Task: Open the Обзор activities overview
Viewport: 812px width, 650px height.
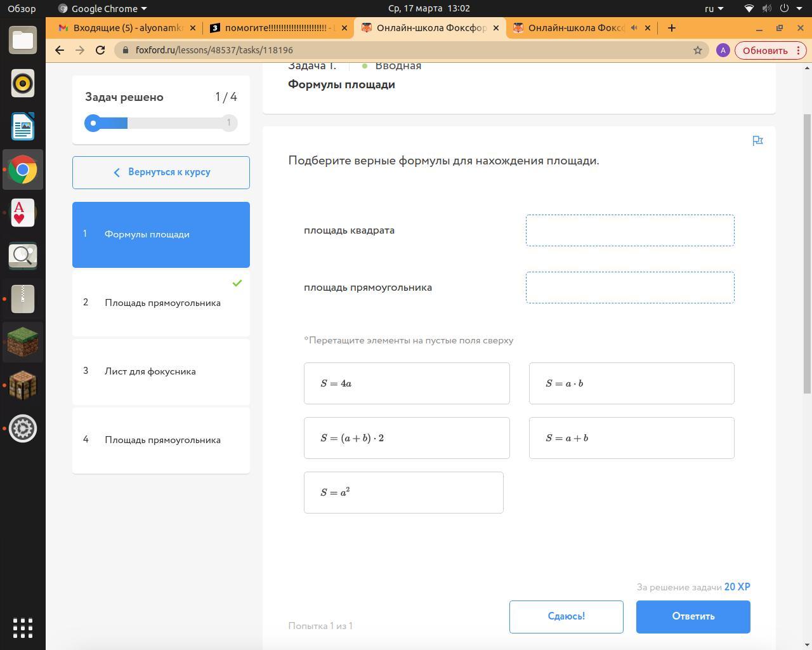Action: (22, 8)
